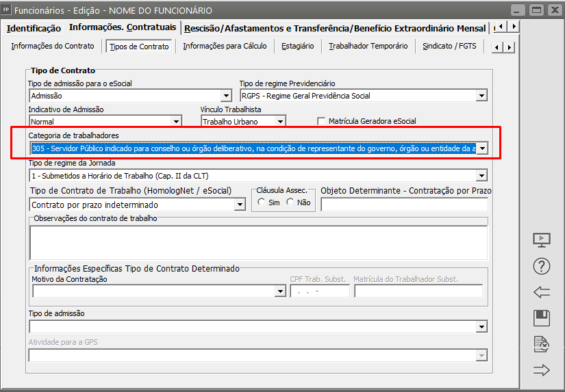Go to previous record with left arrow
The height and width of the screenshot is (392, 565).
(541, 292)
